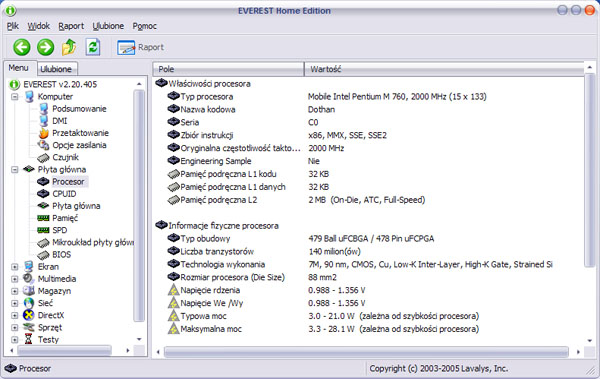Image resolution: width=600 pixels, height=379 pixels.
Task: Expand the Multimedia tree branch
Action: pos(15,279)
